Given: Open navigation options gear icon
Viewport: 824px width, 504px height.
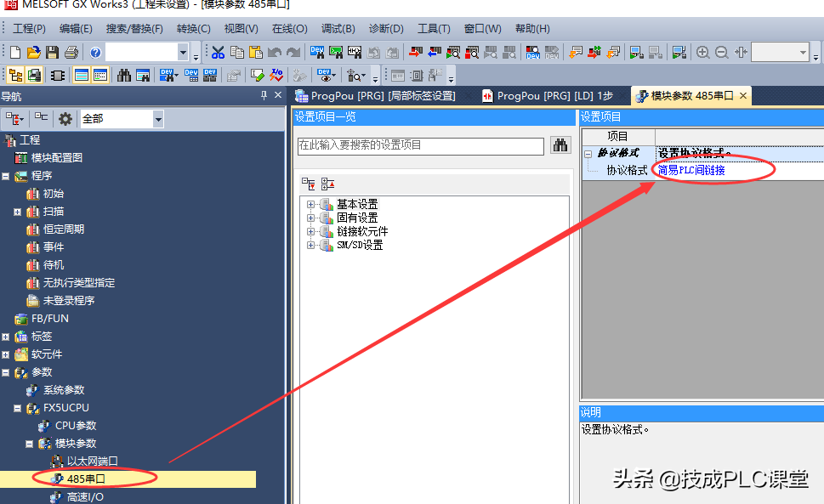Looking at the screenshot, I should tap(65, 119).
